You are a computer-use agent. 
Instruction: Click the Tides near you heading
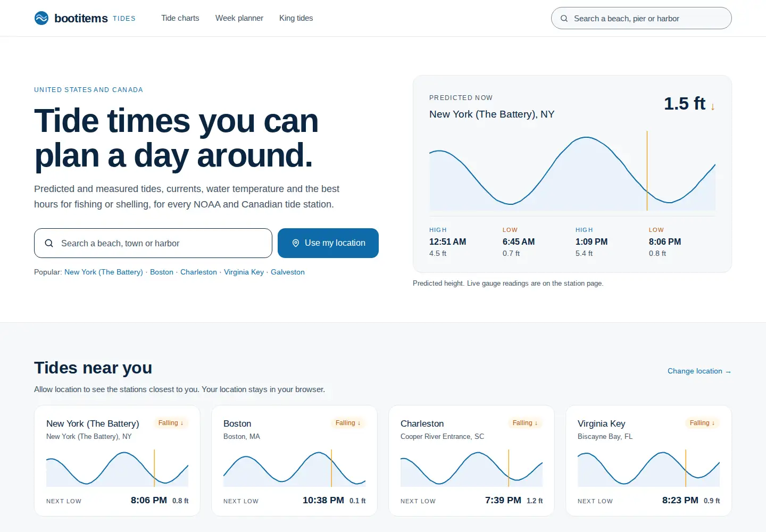coord(93,368)
